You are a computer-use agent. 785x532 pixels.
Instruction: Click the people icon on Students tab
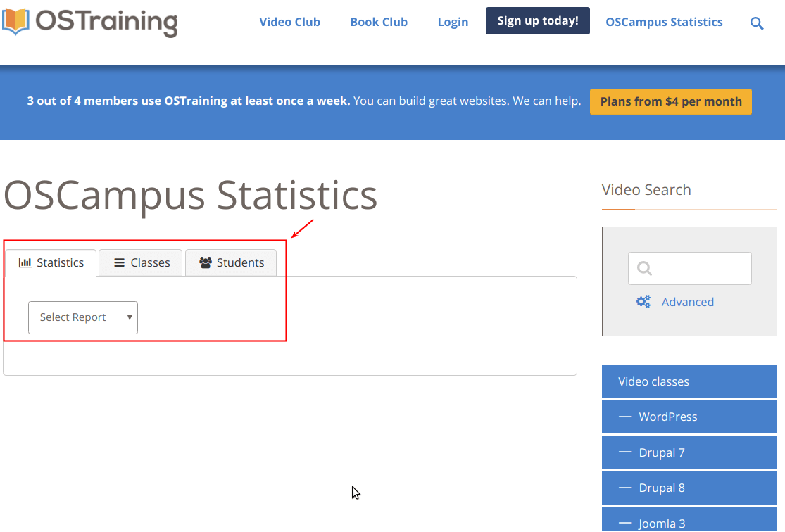tap(206, 262)
